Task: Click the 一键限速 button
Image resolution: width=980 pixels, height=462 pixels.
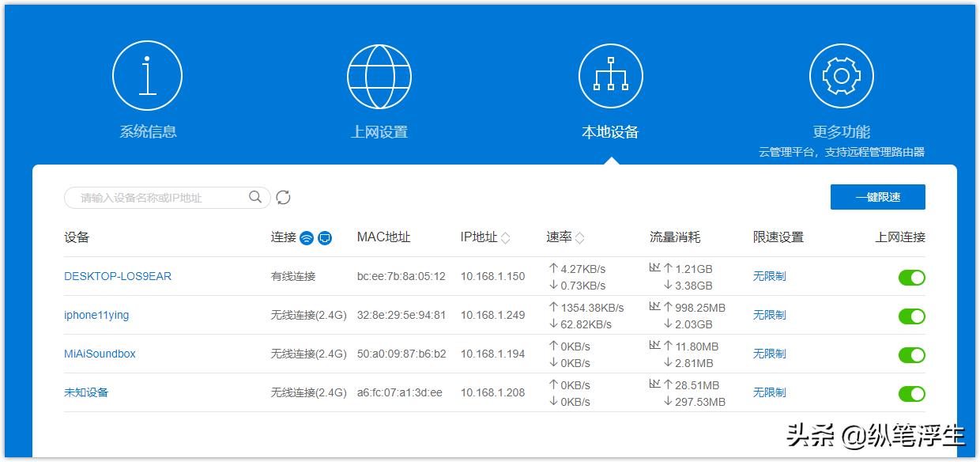Action: coord(878,196)
